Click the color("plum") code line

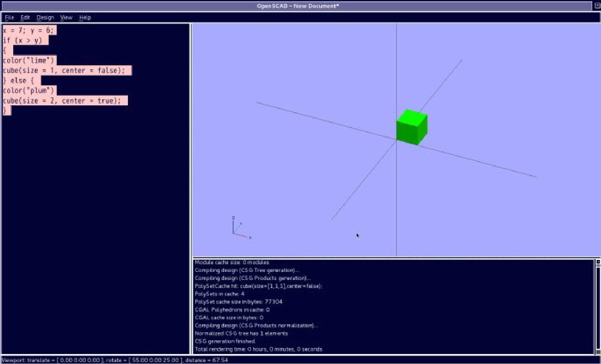[x=28, y=90]
